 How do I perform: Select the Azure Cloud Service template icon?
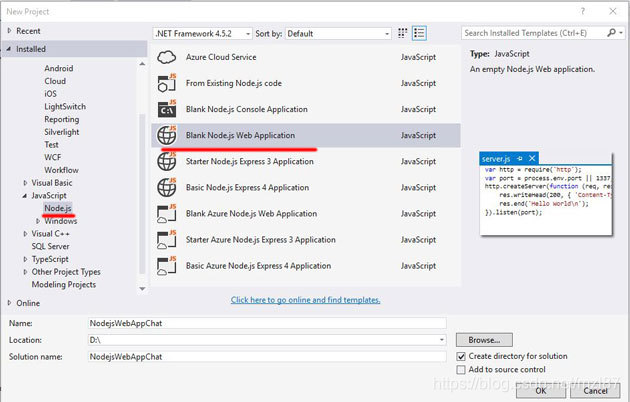coord(166,57)
